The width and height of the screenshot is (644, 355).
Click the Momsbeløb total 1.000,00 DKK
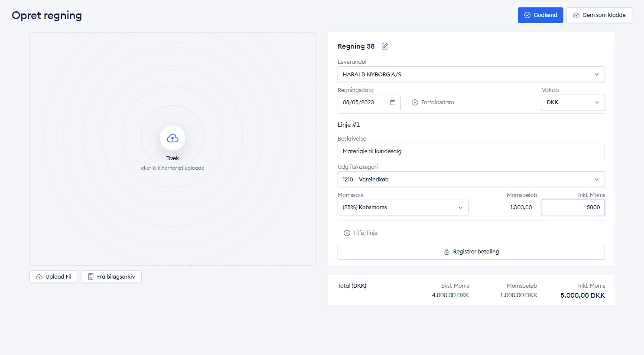(518, 295)
